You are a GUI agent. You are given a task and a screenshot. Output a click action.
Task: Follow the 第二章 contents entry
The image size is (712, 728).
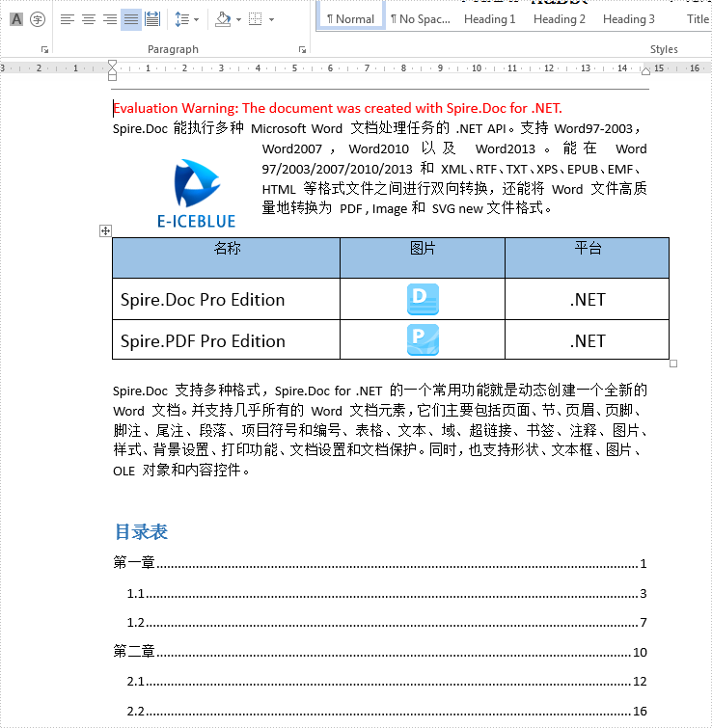coord(380,652)
